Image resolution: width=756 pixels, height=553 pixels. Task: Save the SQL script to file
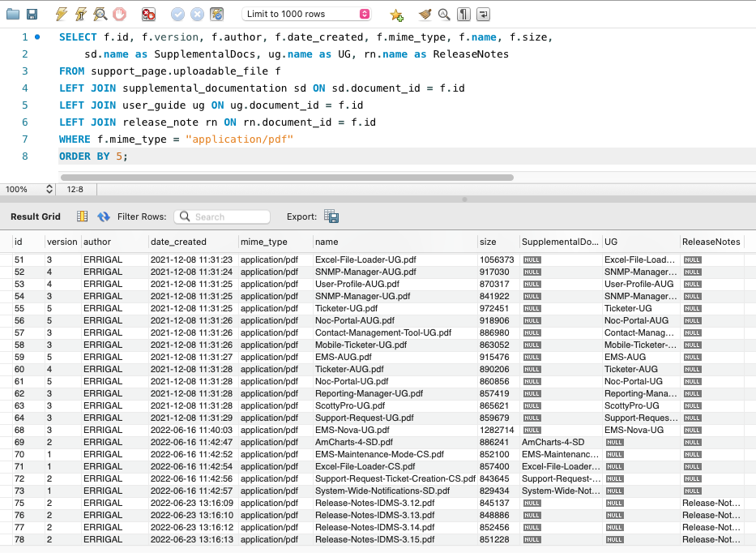(32, 15)
